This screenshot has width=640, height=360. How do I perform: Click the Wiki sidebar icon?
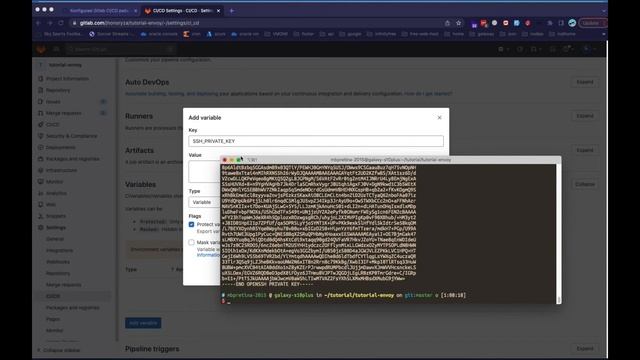coord(40,204)
